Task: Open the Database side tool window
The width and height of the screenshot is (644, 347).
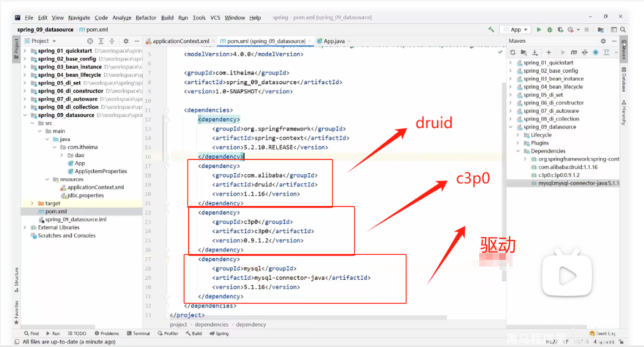Action: point(623,79)
